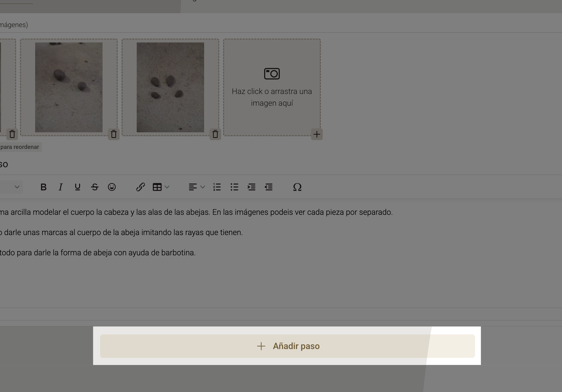Apply italic formatting
This screenshot has width=562, height=392.
(x=61, y=187)
